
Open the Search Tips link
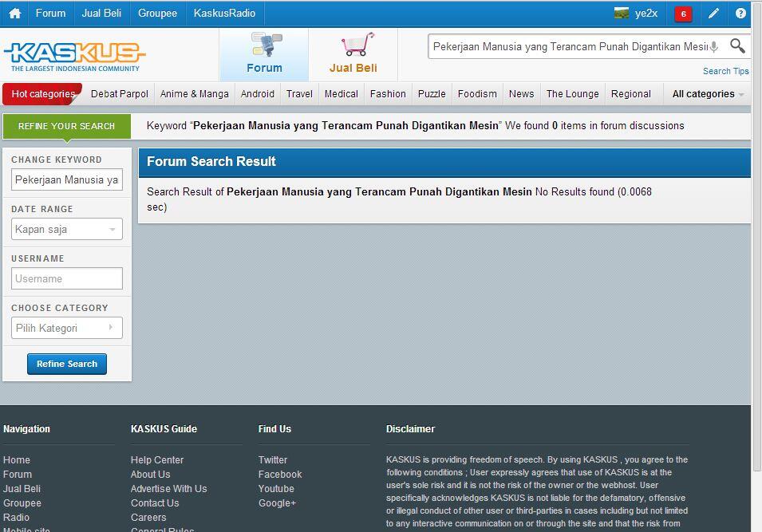click(725, 71)
